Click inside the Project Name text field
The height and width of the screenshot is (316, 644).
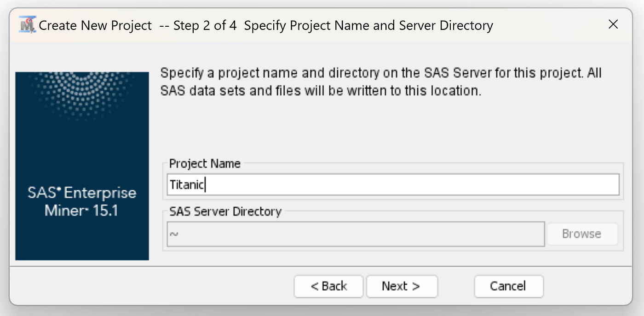[393, 185]
